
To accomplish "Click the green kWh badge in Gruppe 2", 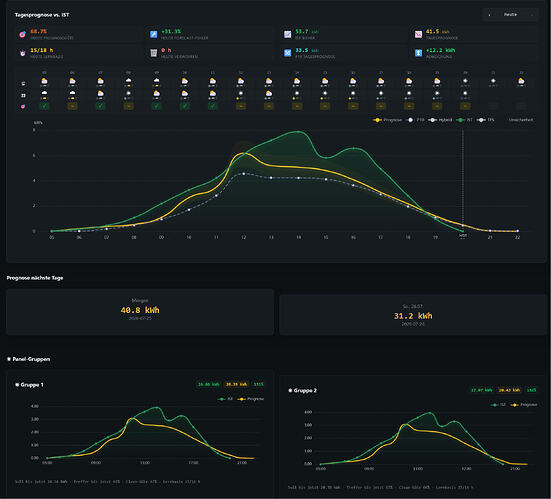I will [482, 390].
